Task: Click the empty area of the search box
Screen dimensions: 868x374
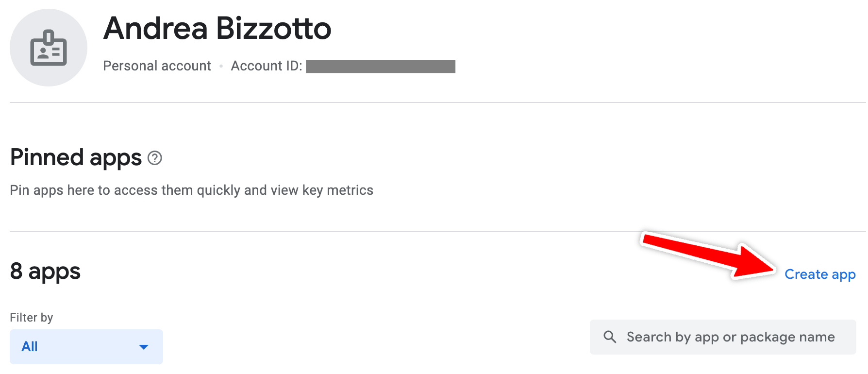Action: click(845, 337)
